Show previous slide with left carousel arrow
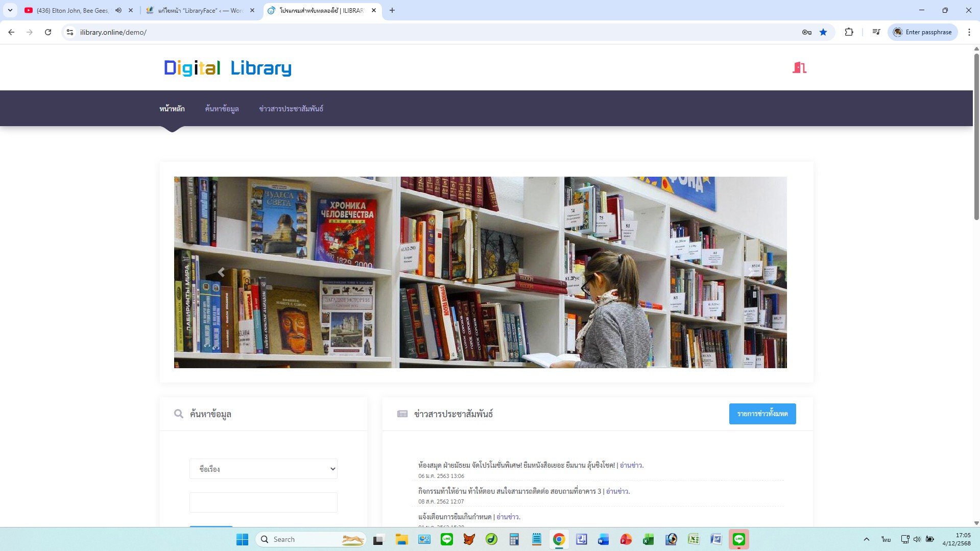This screenshot has width=980, height=551. 221,272
